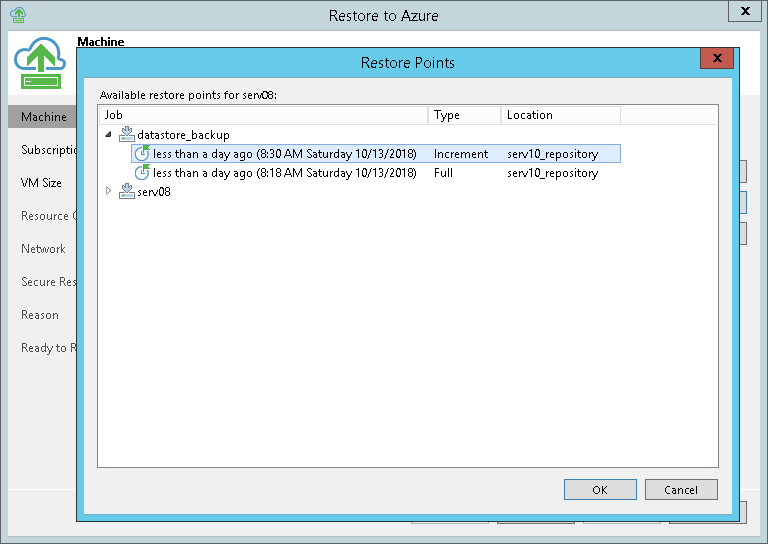Viewport: 768px width, 544px height.
Task: Open the Machine wizard step
Action: pyautogui.click(x=44, y=117)
